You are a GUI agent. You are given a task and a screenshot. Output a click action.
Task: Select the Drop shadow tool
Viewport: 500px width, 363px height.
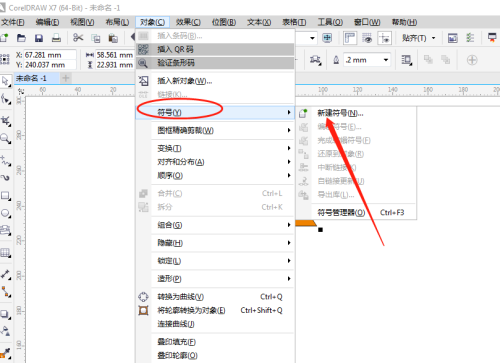pos(6,314)
